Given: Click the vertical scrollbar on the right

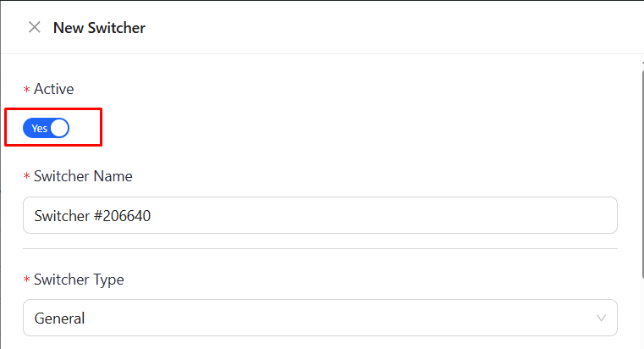Looking at the screenshot, I should point(640,169).
